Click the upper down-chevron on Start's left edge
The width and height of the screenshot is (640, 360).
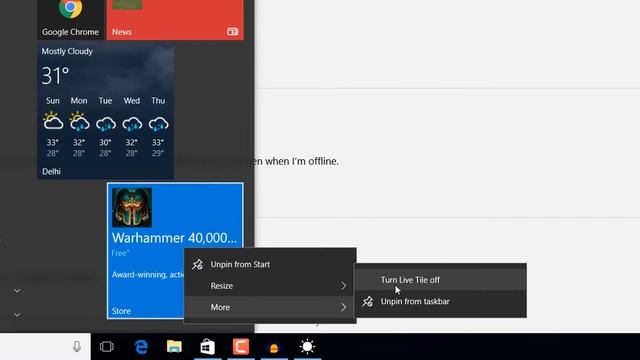pyautogui.click(x=17, y=291)
